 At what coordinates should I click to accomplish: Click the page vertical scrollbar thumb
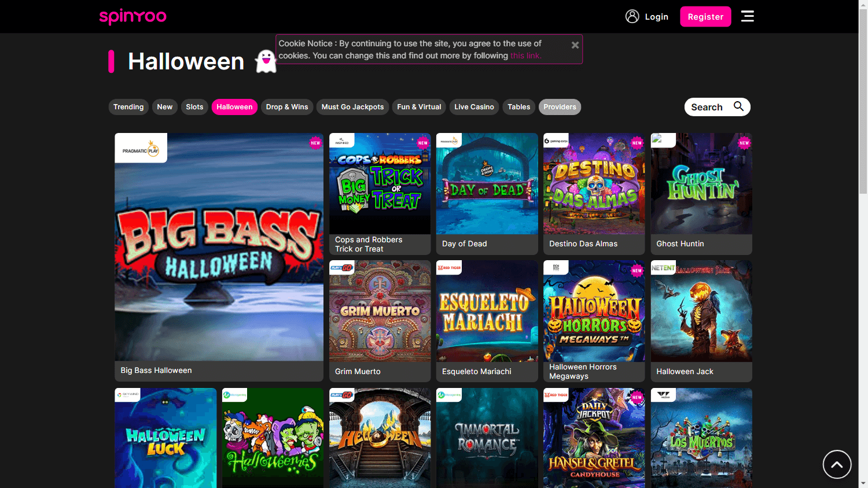(863, 101)
